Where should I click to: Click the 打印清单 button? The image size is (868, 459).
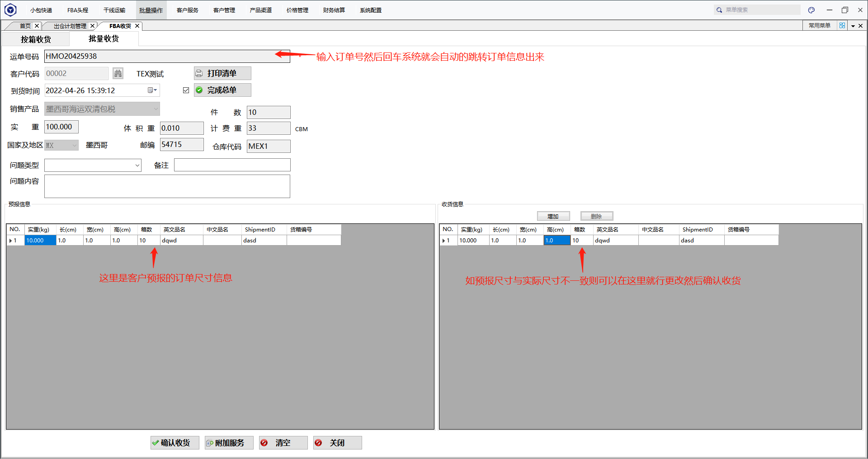click(x=222, y=73)
